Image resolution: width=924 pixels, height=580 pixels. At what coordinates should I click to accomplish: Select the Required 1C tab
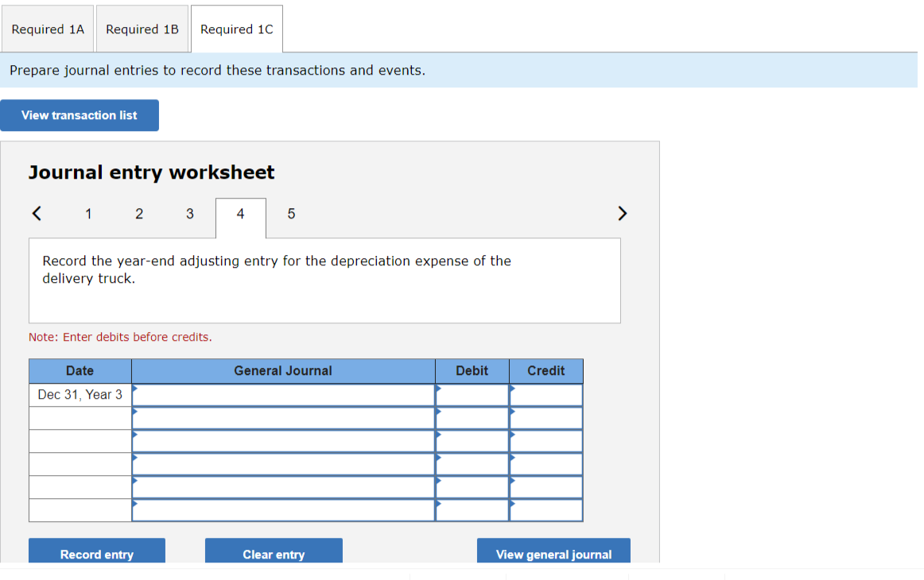(237, 29)
